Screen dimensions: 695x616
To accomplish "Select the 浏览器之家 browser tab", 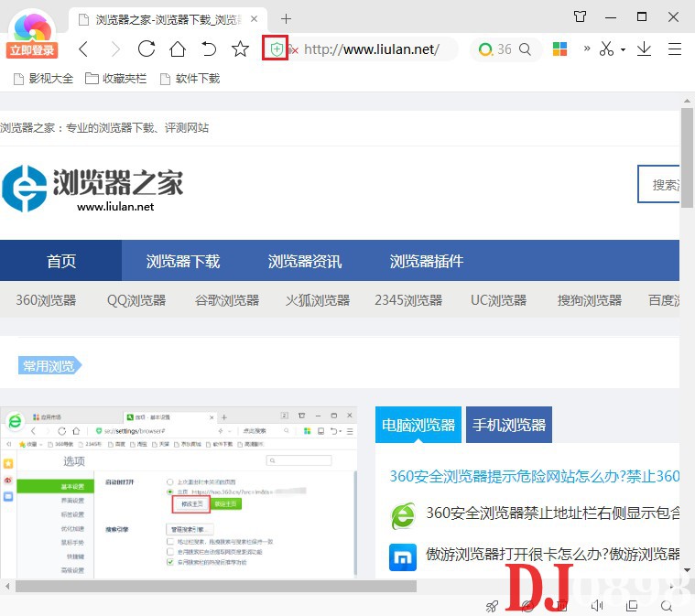I will click(x=168, y=19).
